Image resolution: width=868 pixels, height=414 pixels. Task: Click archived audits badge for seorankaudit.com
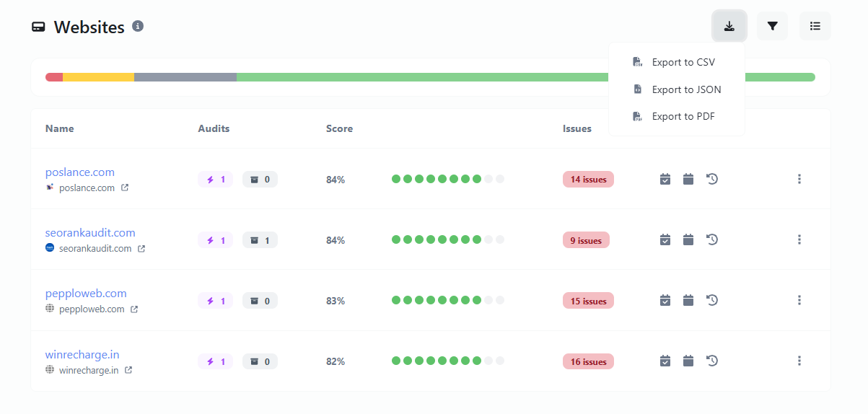tap(260, 240)
